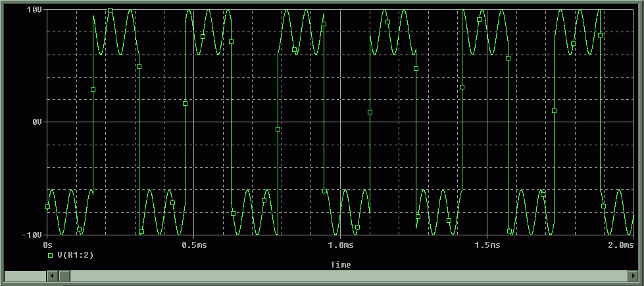Click the square symbol beside V(R1:2) legend
This screenshot has width=644, height=286.
pos(51,254)
